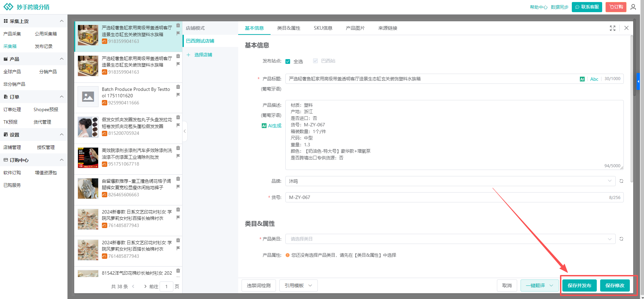Collapse the 订购中心 sidebar section
This screenshot has width=644, height=299.
click(62, 160)
